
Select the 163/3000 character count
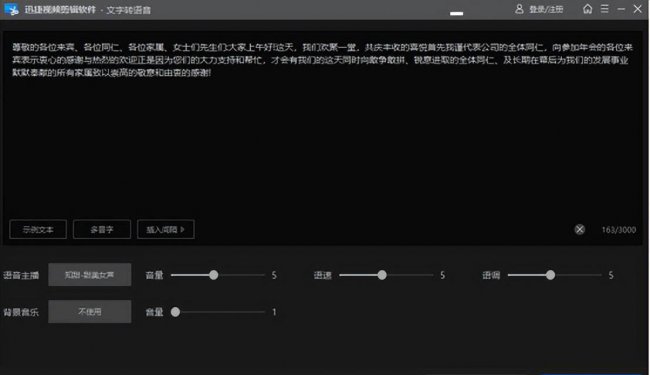tap(618, 230)
